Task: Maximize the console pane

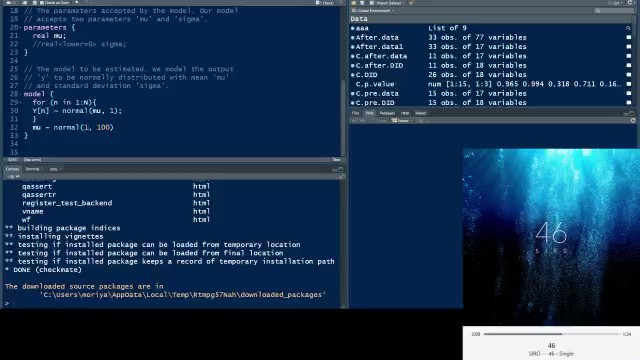Action: (341, 169)
